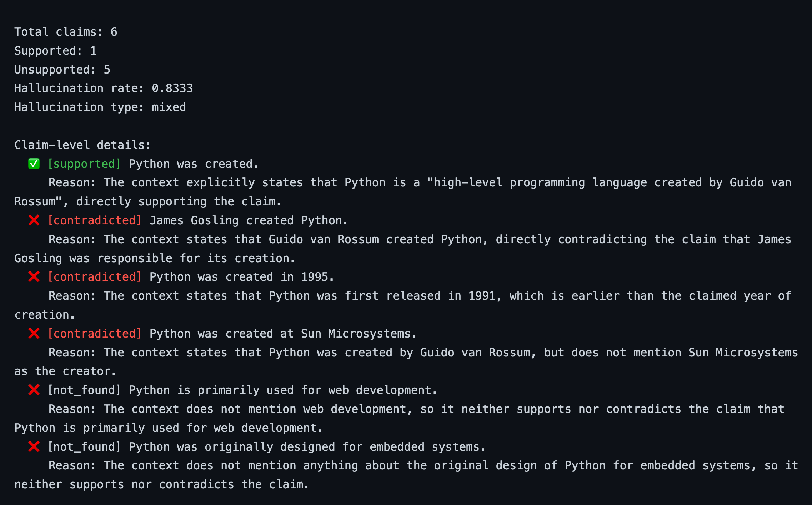Image resolution: width=812 pixels, height=505 pixels.
Task: Click the Total claims: 6 line
Action: (x=66, y=32)
